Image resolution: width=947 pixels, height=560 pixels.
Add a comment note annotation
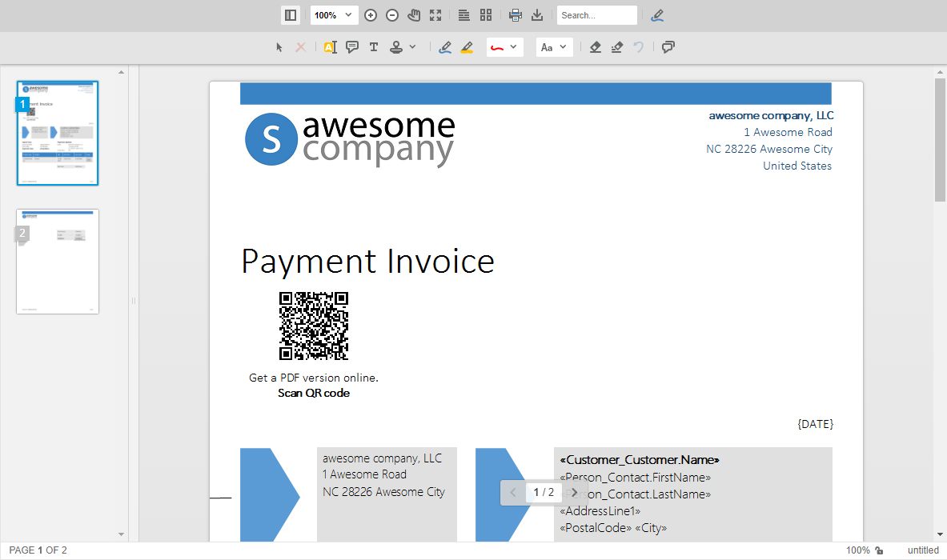pyautogui.click(x=352, y=47)
